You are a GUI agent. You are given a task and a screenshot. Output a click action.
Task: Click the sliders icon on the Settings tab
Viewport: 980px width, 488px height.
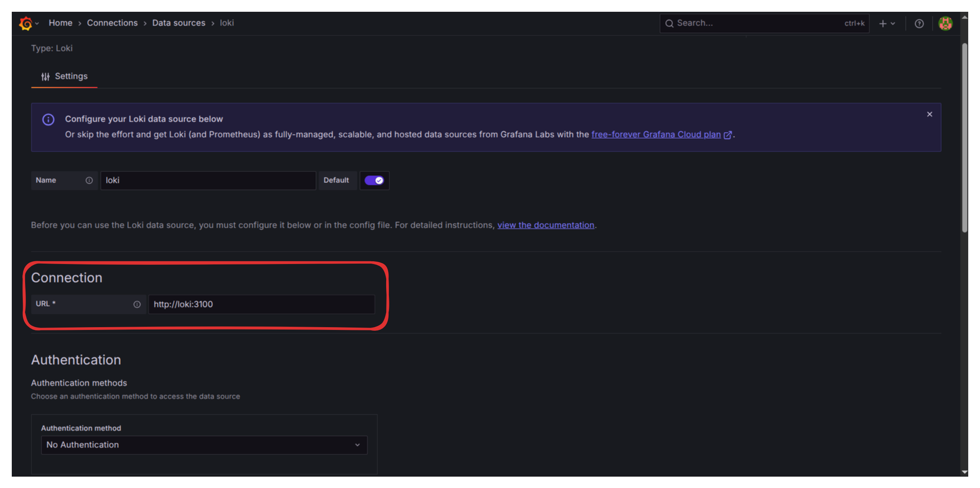click(x=45, y=76)
